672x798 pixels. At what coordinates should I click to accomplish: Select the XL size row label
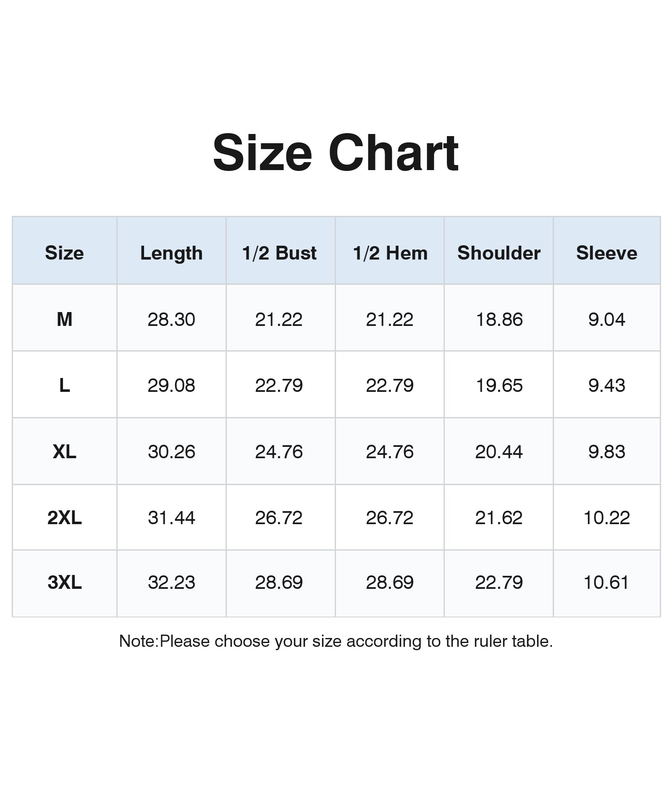64,451
